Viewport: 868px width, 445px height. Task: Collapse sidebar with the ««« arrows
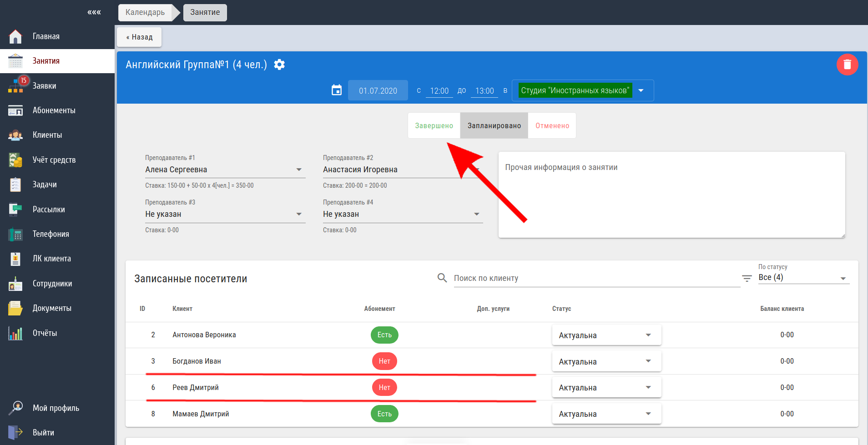tap(94, 12)
